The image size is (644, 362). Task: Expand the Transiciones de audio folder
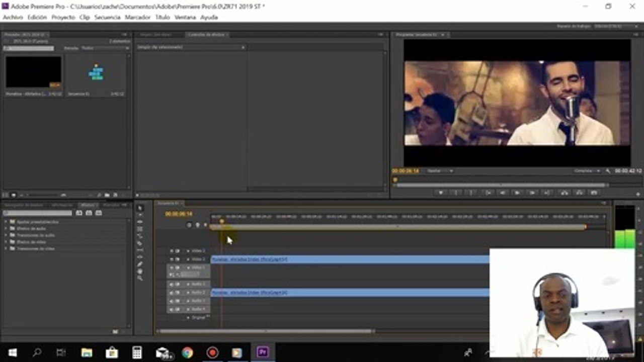click(x=7, y=235)
